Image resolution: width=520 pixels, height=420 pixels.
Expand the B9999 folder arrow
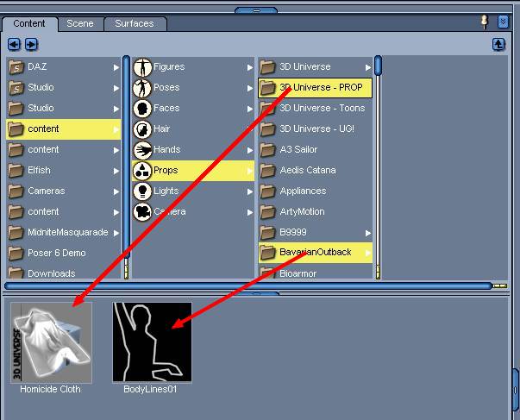point(368,233)
